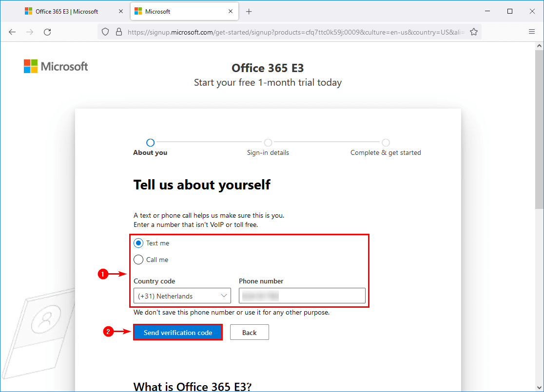This screenshot has width=544, height=392.
Task: Open a new tab with the plus icon
Action: coord(249,11)
